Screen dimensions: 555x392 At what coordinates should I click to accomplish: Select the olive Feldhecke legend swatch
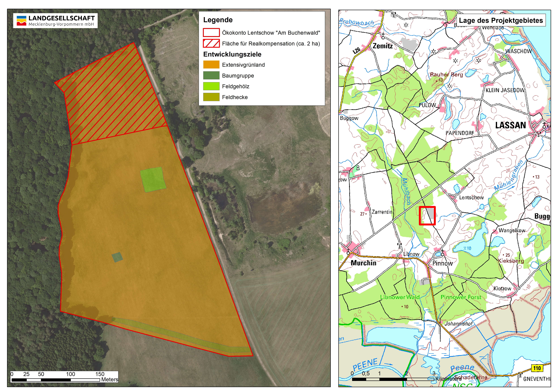click(x=211, y=97)
